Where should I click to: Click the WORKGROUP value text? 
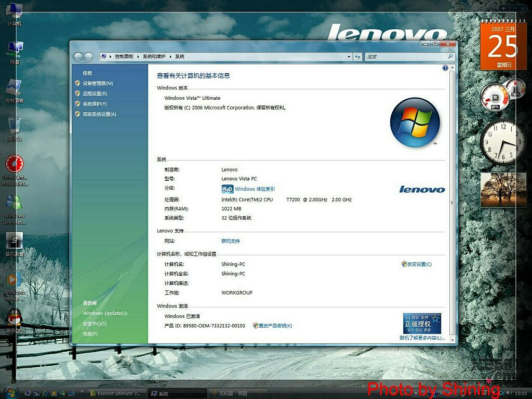coord(236,292)
